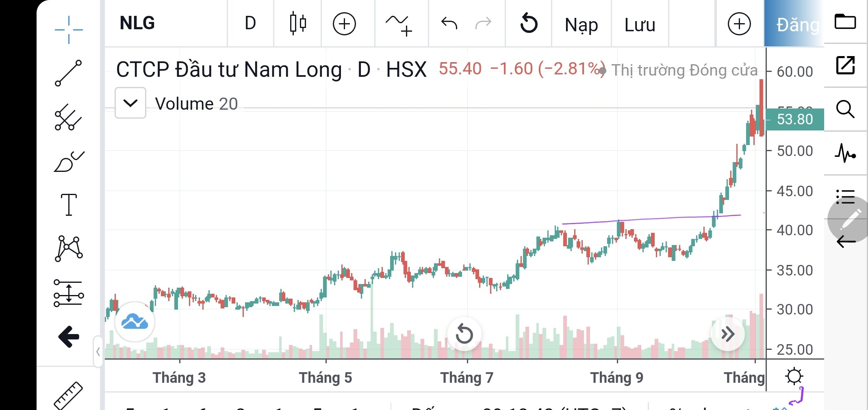The width and height of the screenshot is (868, 410).
Task: Open the long position forecasting tool
Action: pyautogui.click(x=69, y=293)
